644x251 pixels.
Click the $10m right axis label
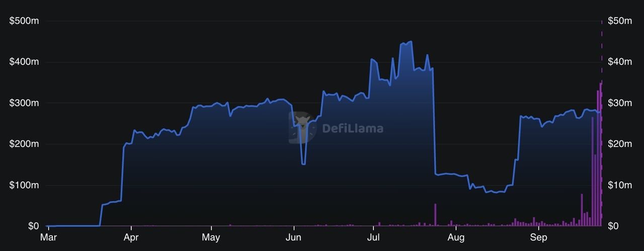619,185
